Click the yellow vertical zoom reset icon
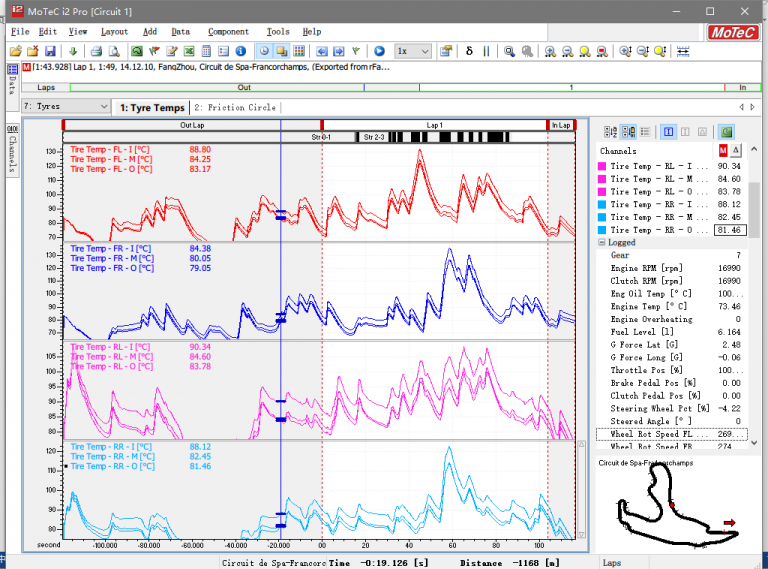 coord(660,51)
